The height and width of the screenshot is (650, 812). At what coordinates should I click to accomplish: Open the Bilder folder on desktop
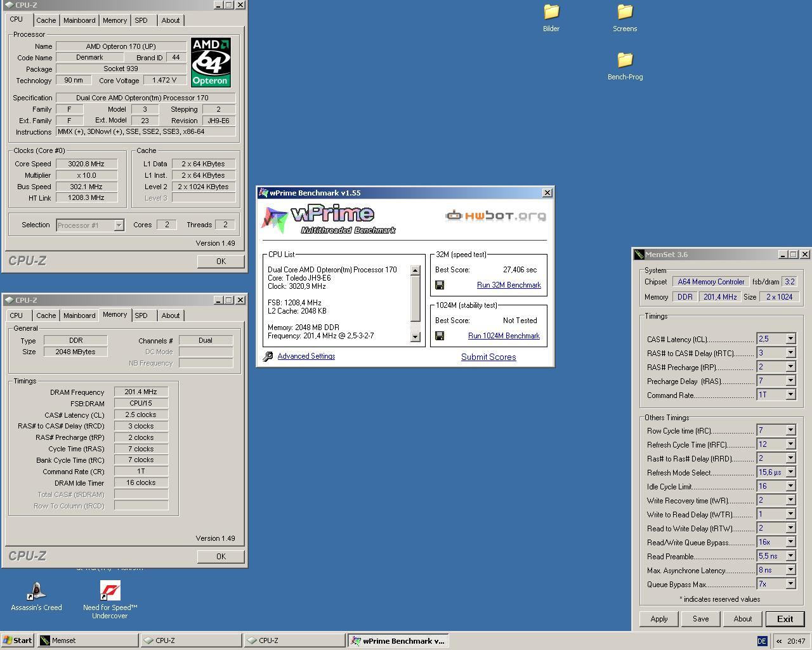(551, 18)
